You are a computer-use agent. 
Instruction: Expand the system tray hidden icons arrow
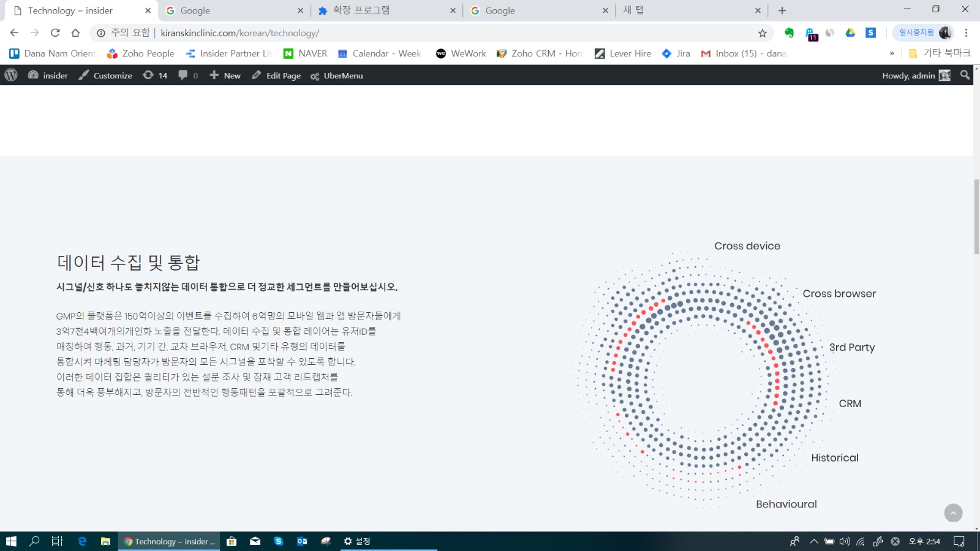coord(813,541)
